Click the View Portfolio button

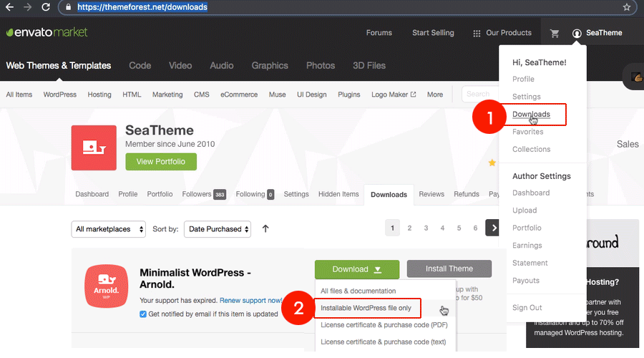click(x=161, y=162)
